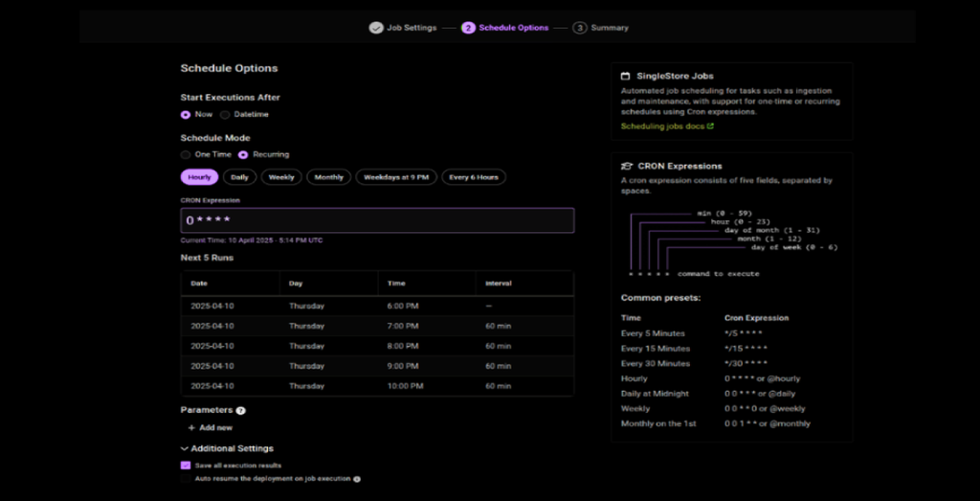Image resolution: width=980 pixels, height=501 pixels.
Task: Open the Scheduling jobs docs link
Action: (662, 125)
